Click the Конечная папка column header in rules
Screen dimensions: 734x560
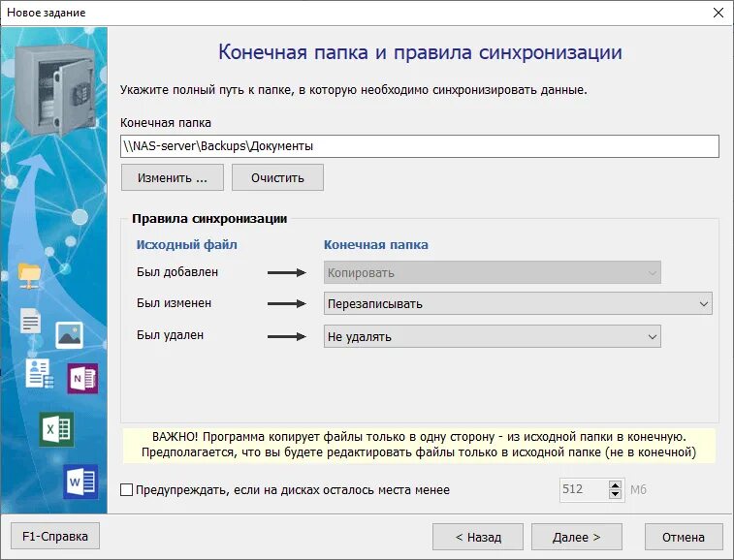(x=376, y=245)
